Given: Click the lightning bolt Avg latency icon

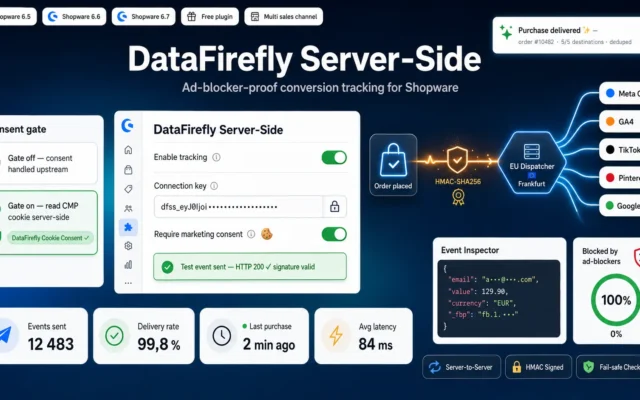Looking at the screenshot, I should 336,336.
